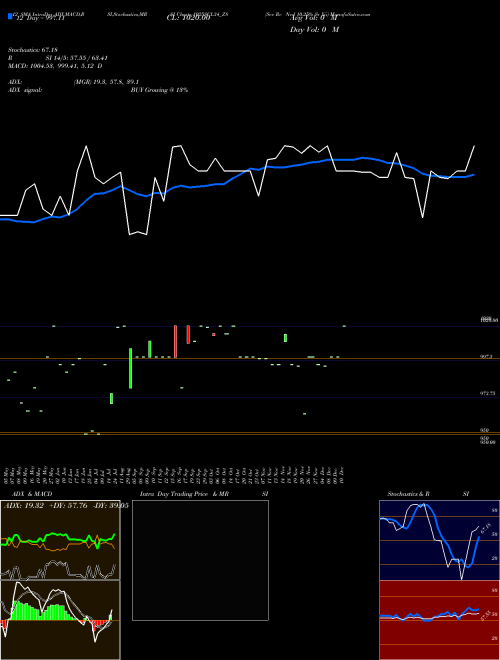Viewport: 500px width, 660px height.
Task: Select the "CL: 1020.00" closing price text
Action: [x=188, y=18]
